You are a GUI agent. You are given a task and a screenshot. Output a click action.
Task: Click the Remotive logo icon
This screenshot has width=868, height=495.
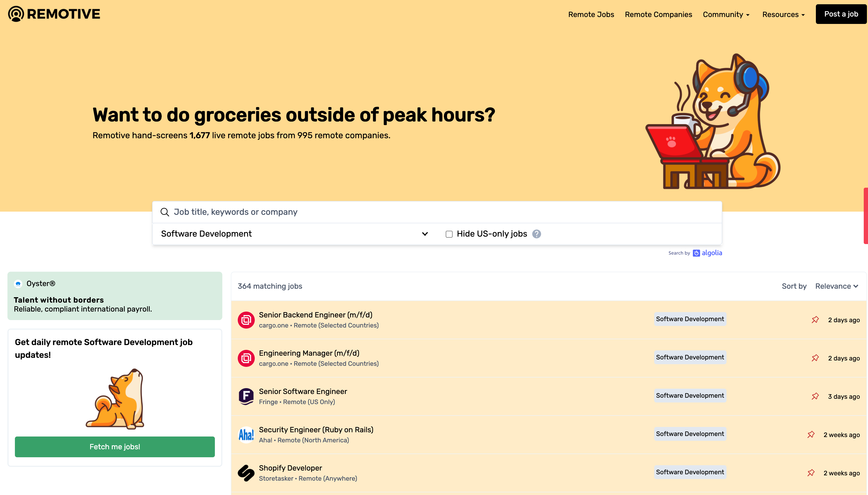(x=16, y=14)
